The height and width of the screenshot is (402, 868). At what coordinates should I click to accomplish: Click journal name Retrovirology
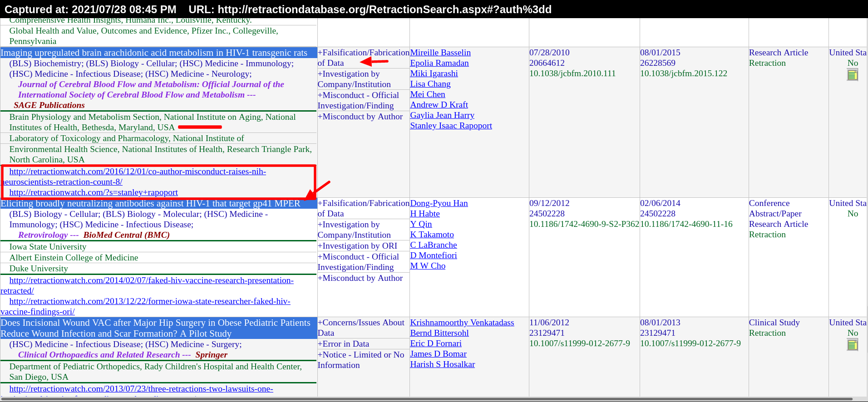43,235
